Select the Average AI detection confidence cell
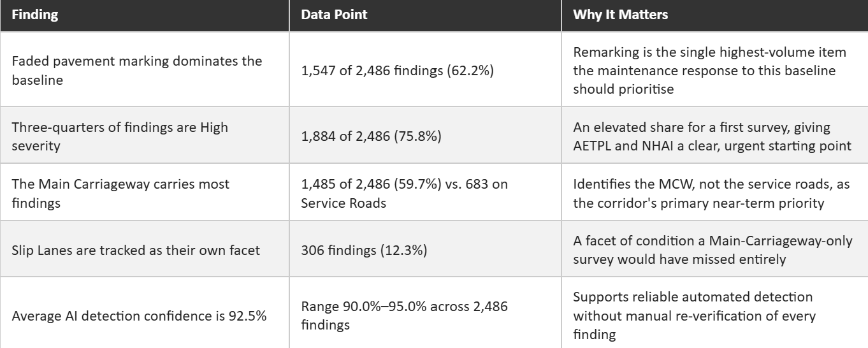868x348 pixels. [145, 312]
